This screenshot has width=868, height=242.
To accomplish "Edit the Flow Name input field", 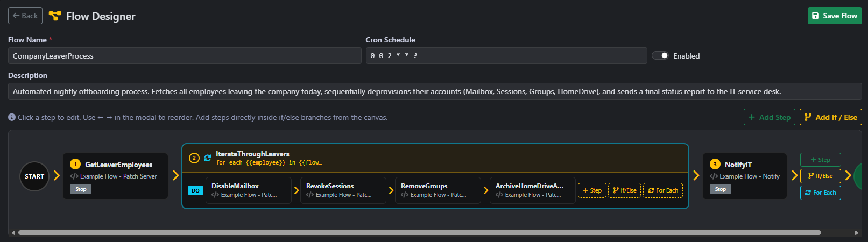I will point(185,56).
